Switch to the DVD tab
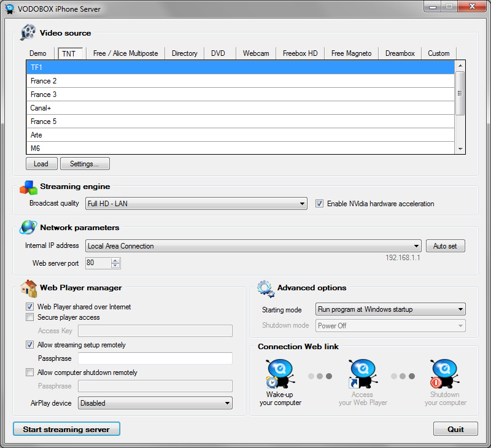 click(x=218, y=53)
